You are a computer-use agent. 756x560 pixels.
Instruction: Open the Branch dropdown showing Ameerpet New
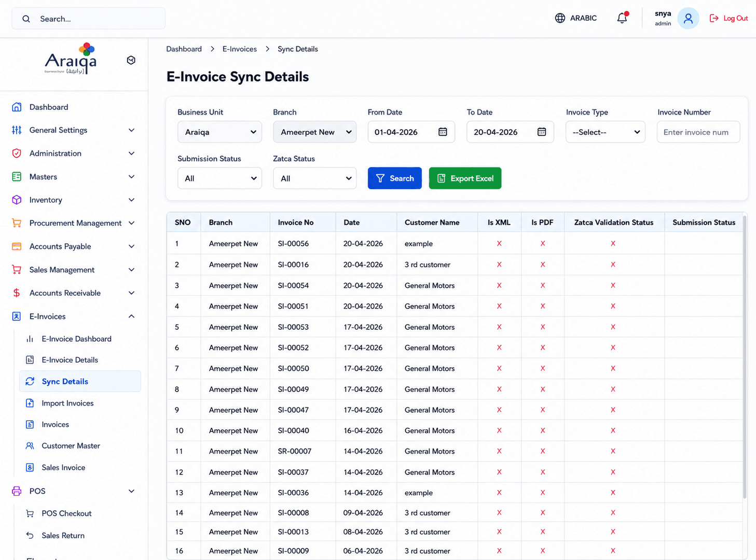click(315, 132)
